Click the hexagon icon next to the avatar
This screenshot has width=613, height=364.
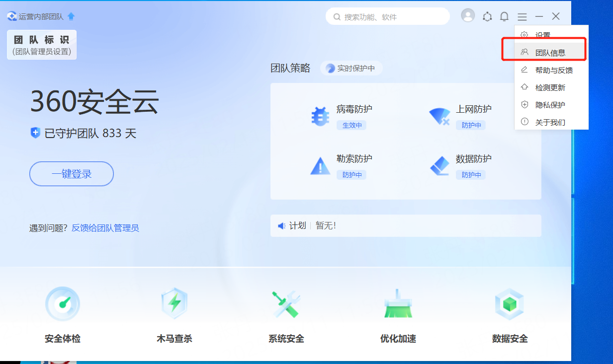coord(487,17)
